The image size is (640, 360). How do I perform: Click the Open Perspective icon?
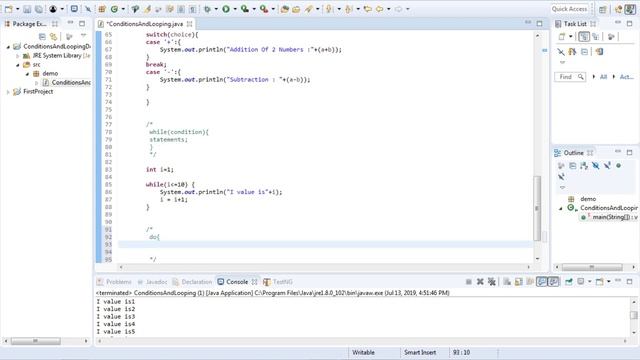[x=603, y=9]
